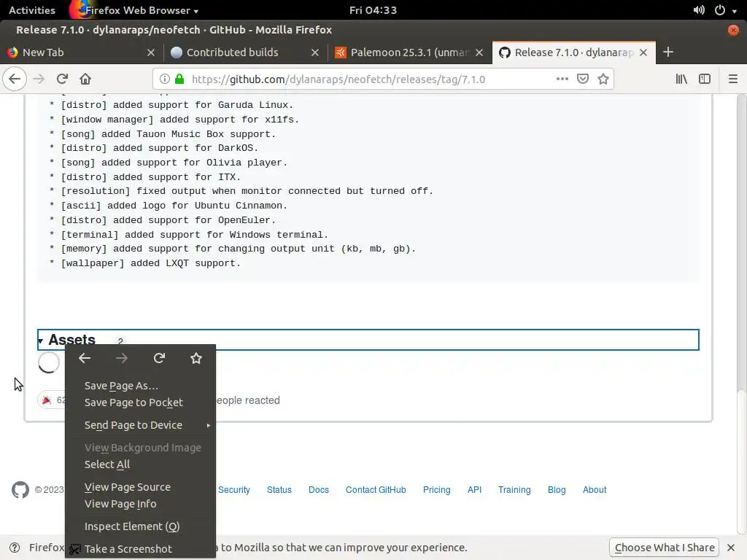Click the browser forward arrow button

[39, 79]
